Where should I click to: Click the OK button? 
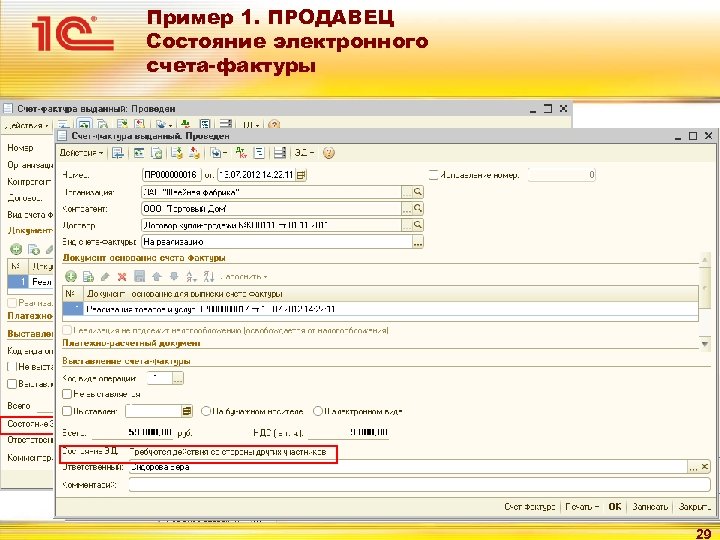pos(614,507)
